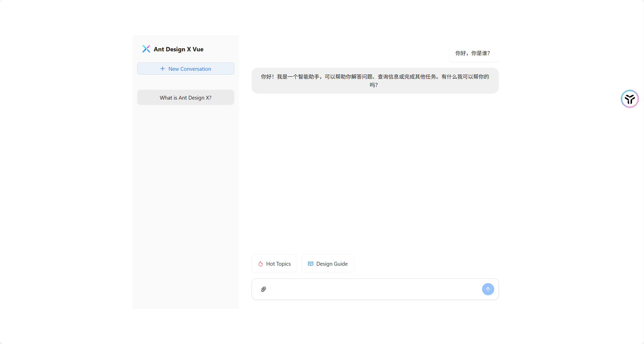This screenshot has height=344, width=644.
Task: Click the paperclip attachment icon
Action: click(263, 289)
